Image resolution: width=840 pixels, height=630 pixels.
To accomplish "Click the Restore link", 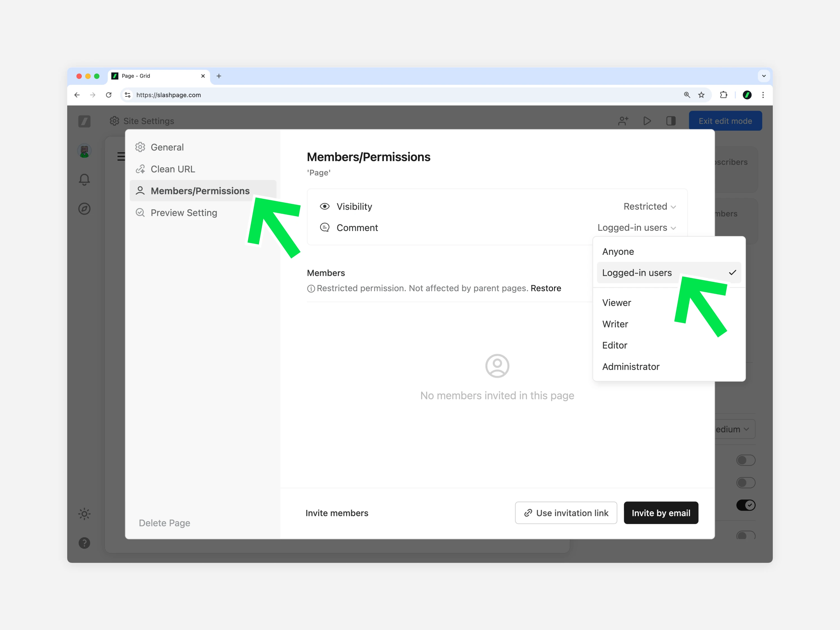I will pyautogui.click(x=546, y=288).
